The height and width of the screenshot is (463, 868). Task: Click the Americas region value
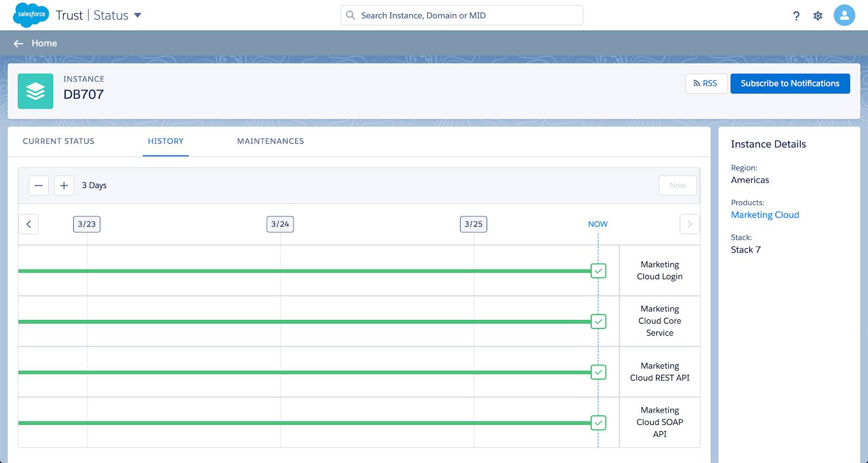point(750,180)
